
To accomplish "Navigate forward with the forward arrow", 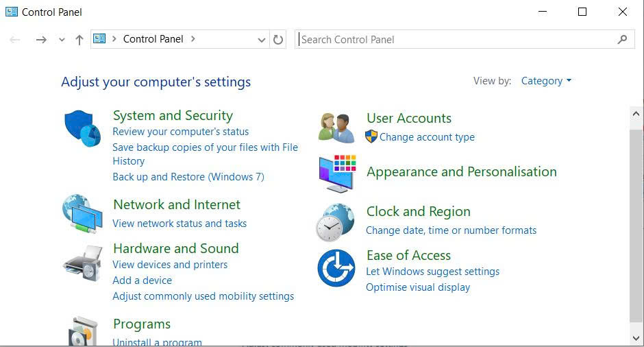I will pos(41,40).
